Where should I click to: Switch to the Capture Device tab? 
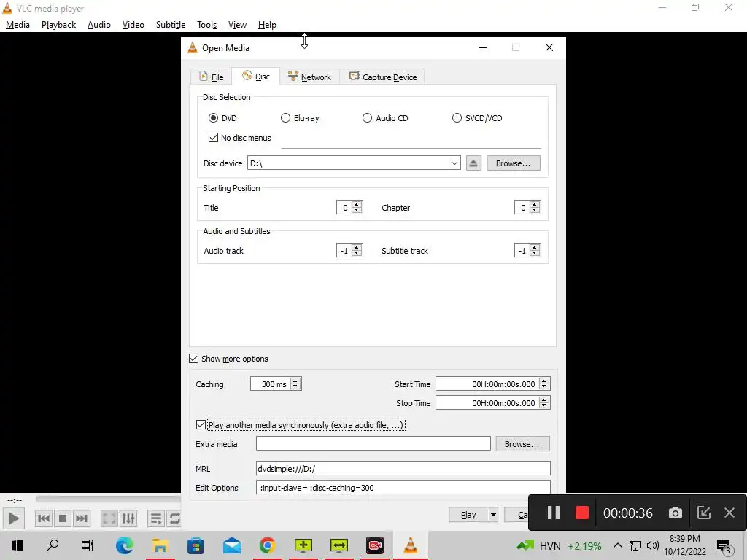coord(382,77)
